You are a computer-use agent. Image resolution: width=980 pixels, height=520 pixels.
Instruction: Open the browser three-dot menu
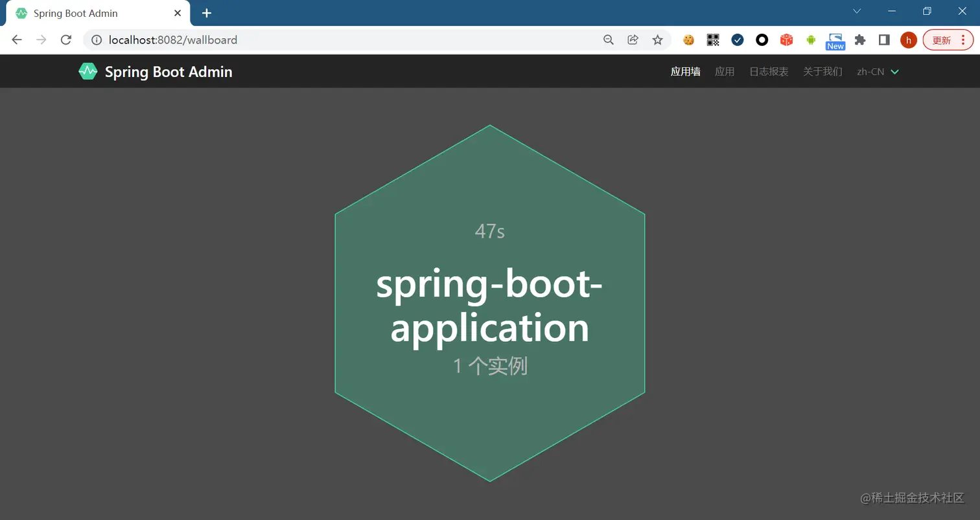964,40
